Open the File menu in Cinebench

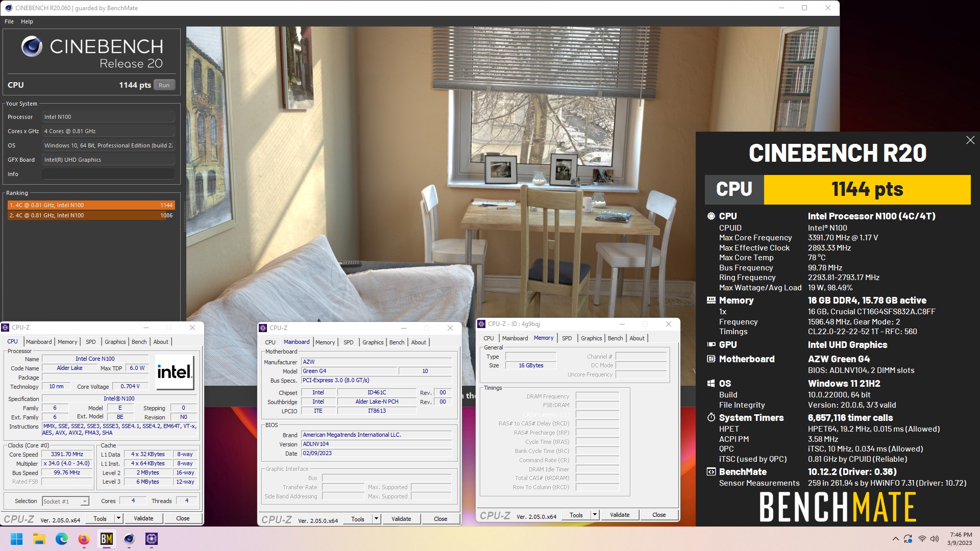point(9,21)
